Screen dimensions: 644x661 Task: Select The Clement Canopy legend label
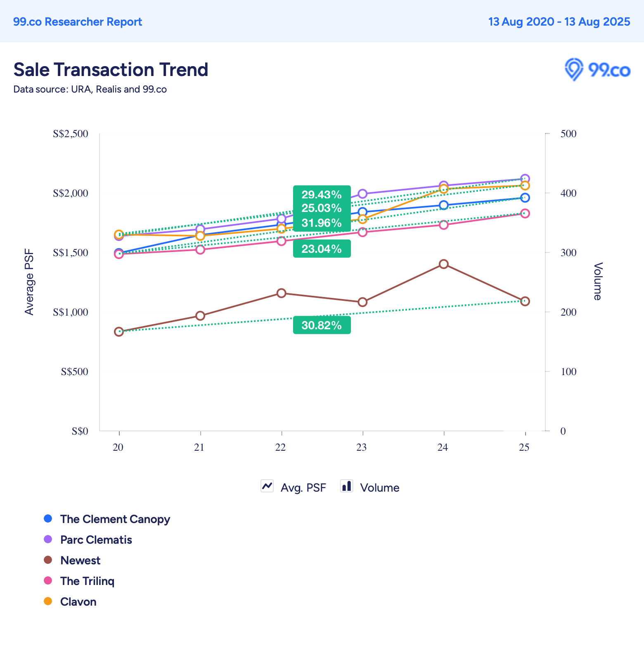tap(115, 519)
